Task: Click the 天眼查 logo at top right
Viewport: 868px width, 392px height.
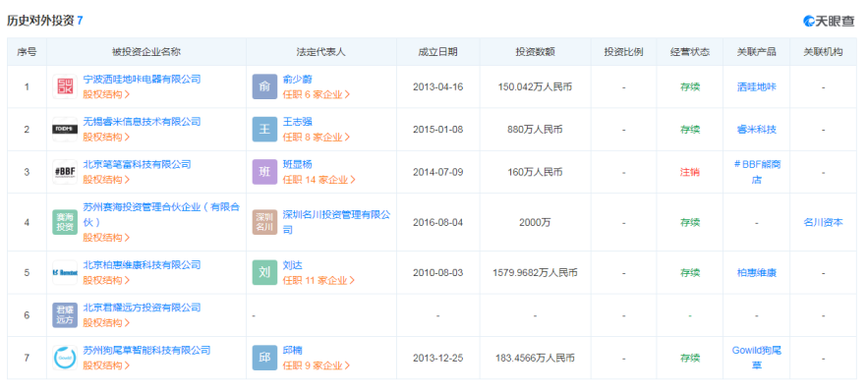Action: (829, 21)
